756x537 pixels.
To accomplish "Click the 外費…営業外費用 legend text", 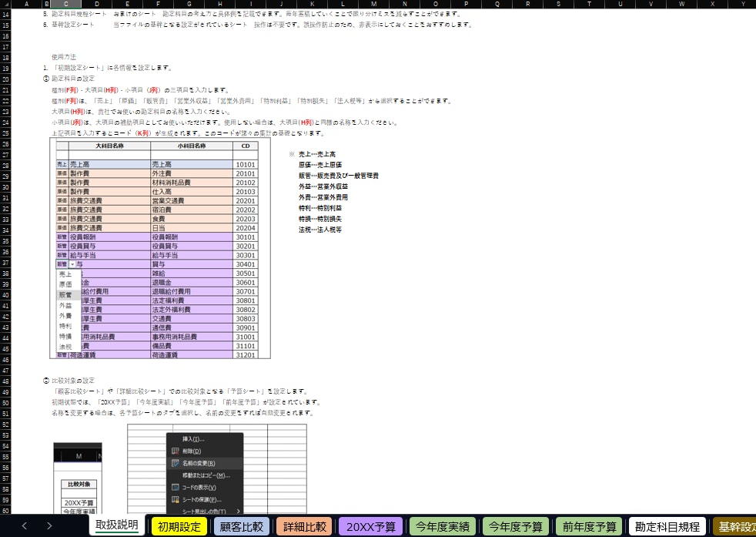I will click(323, 197).
